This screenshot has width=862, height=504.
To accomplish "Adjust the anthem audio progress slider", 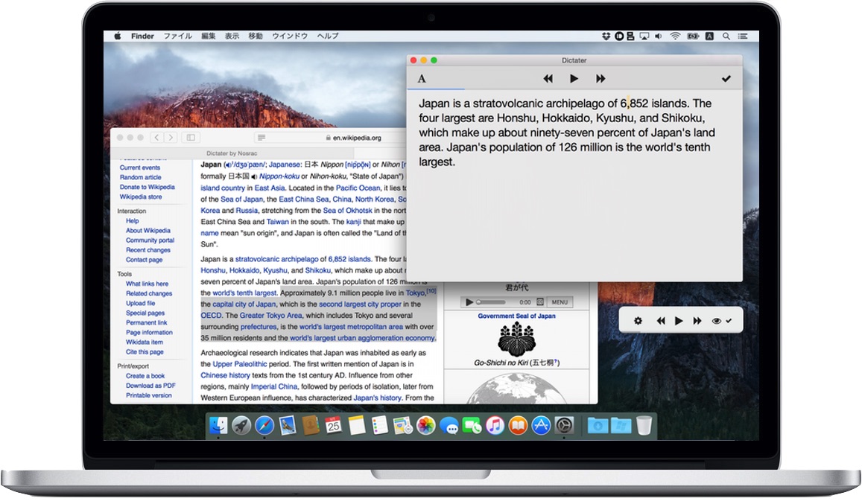I will click(491, 302).
